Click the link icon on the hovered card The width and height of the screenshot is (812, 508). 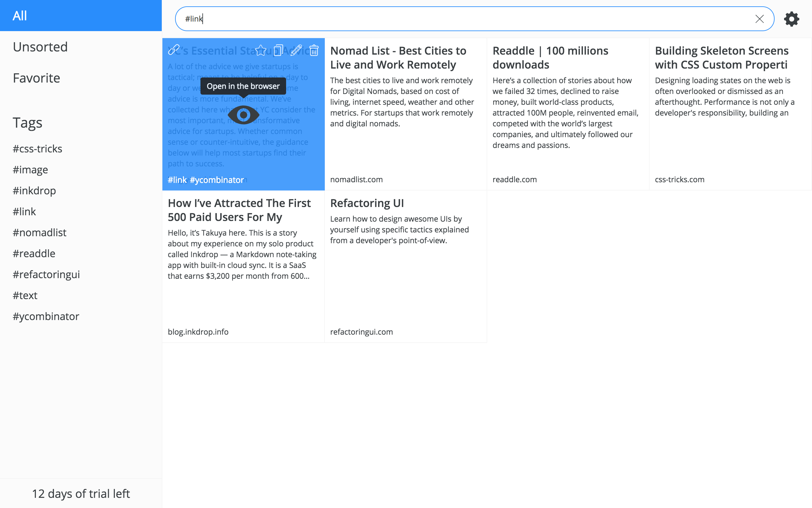click(x=174, y=50)
